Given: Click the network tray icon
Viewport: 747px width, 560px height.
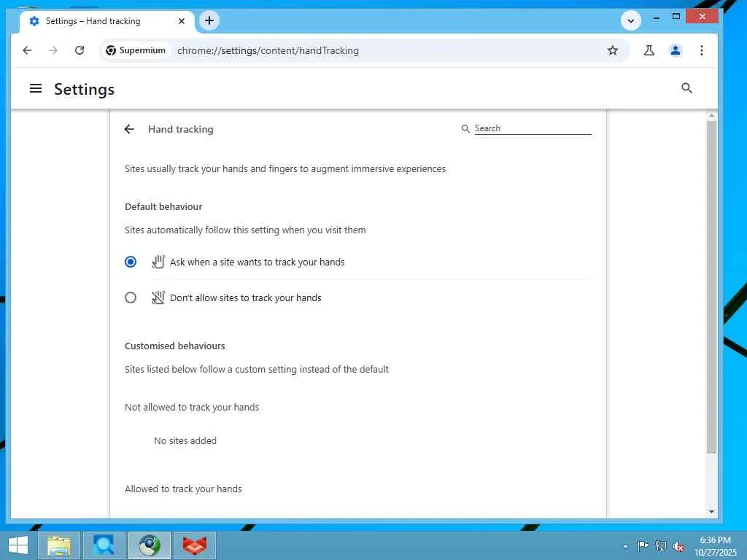Looking at the screenshot, I should (661, 545).
